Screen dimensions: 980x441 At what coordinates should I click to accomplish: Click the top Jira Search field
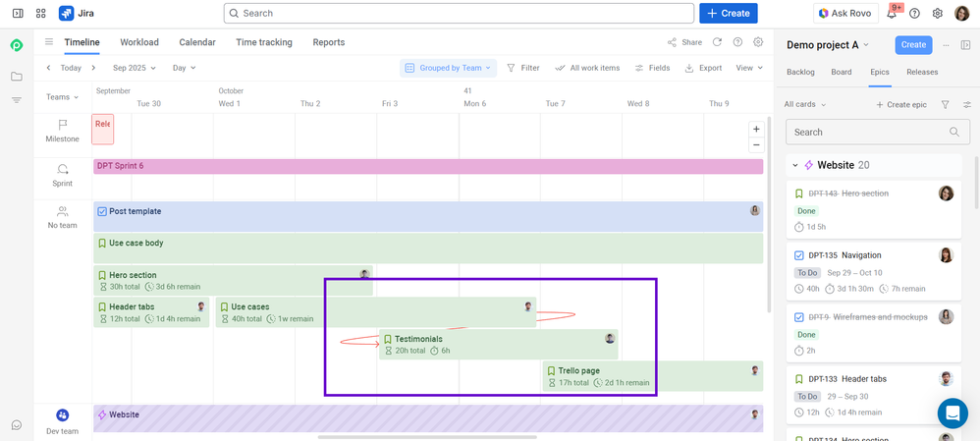click(x=459, y=13)
